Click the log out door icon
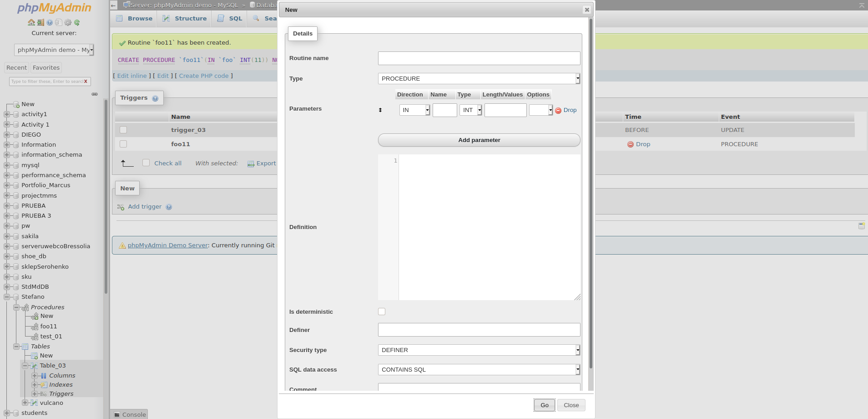The width and height of the screenshot is (868, 419). point(40,22)
